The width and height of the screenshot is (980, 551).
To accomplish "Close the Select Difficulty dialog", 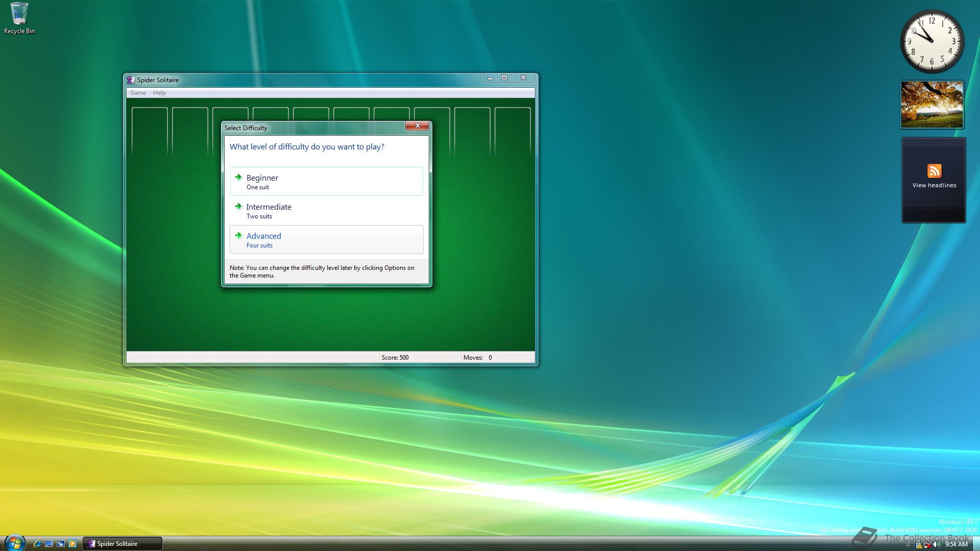I will pyautogui.click(x=418, y=126).
